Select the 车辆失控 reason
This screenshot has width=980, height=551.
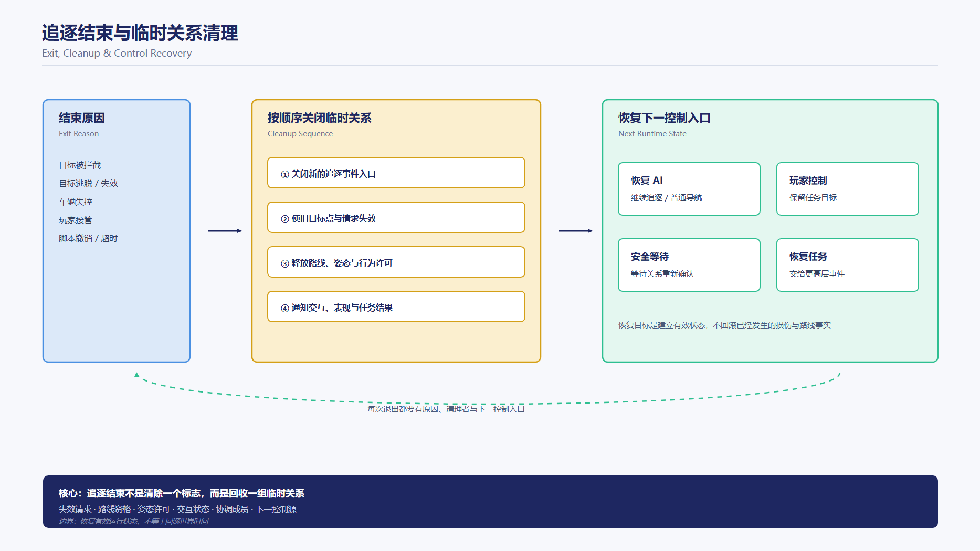click(x=76, y=202)
